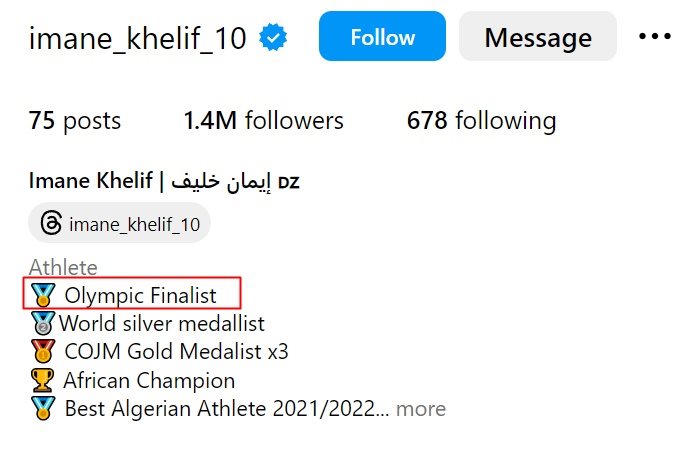Click the "World silver medallist" bio line
Image resolution: width=700 pixels, height=455 pixels.
click(x=162, y=323)
